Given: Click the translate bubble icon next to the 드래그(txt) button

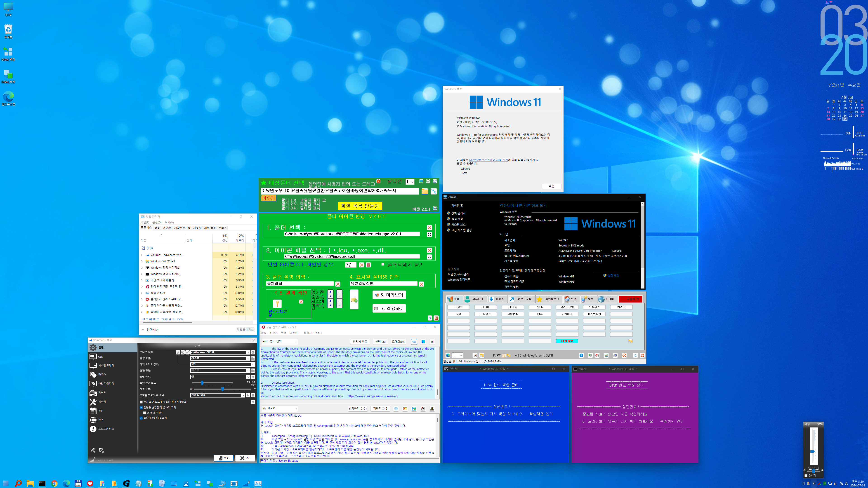Looking at the screenshot, I should point(414,342).
